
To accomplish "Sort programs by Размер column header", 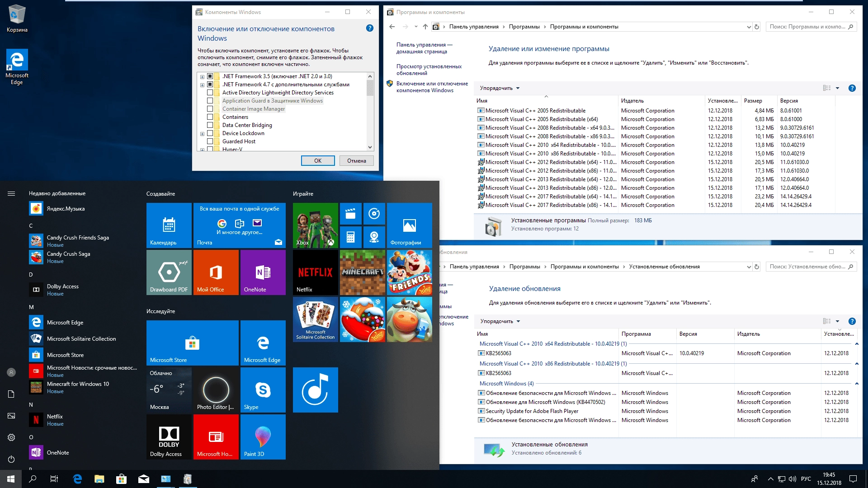I will coord(759,101).
